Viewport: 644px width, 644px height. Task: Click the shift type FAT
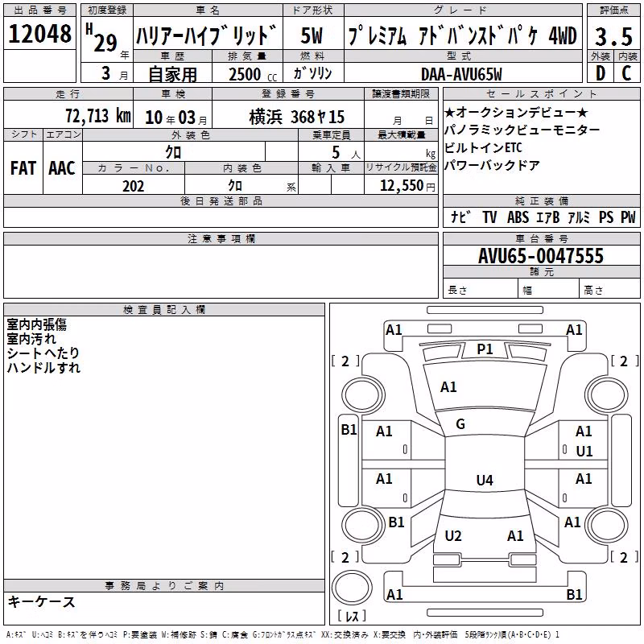[x=23, y=168]
